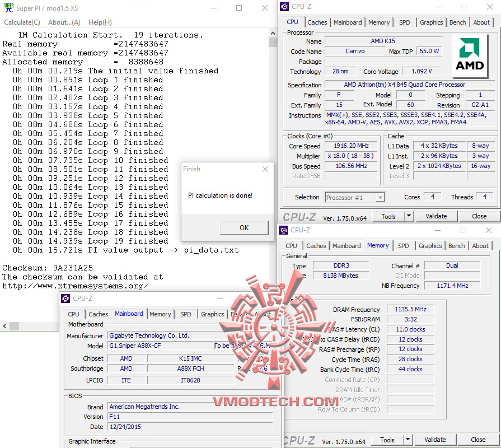Switch to SPD tab in top CPU-Z window

click(x=405, y=22)
